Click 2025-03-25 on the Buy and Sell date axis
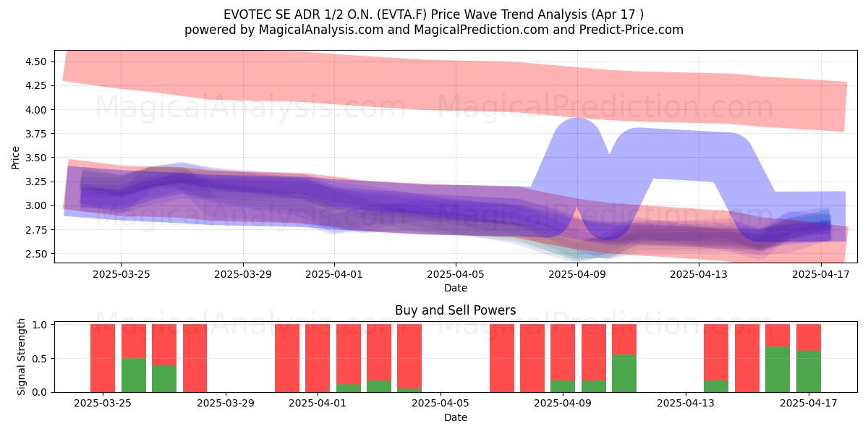This screenshot has height=434, width=868. click(x=103, y=404)
